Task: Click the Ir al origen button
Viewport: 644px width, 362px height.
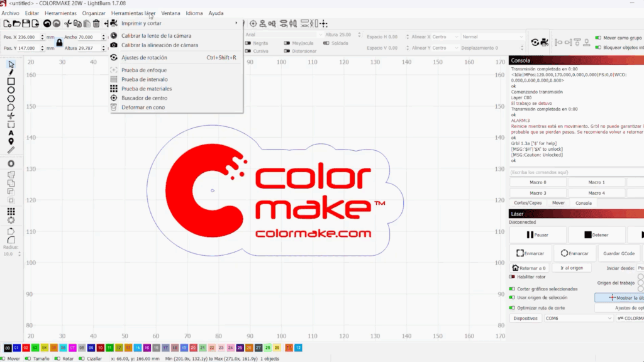Action: (x=572, y=268)
